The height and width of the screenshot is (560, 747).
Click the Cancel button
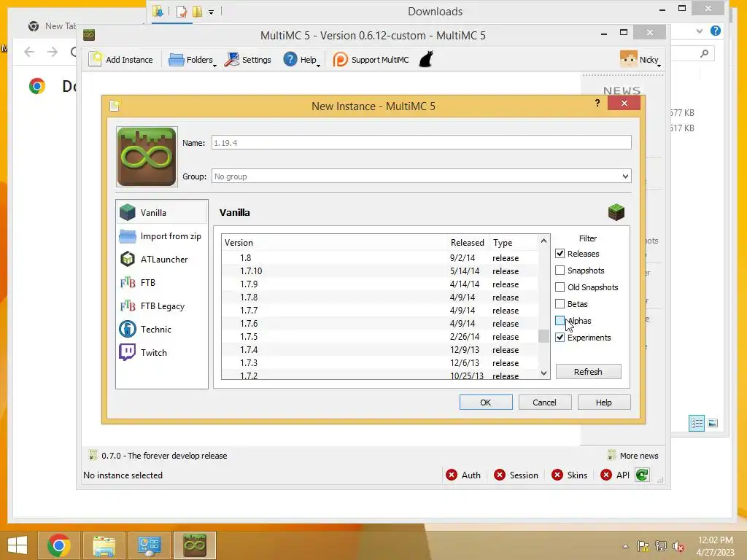point(544,402)
